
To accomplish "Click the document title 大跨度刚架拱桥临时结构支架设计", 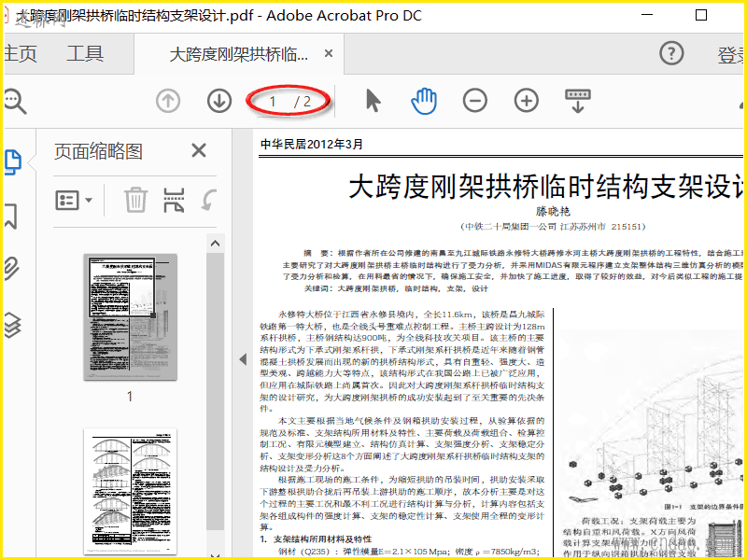I will (546, 186).
